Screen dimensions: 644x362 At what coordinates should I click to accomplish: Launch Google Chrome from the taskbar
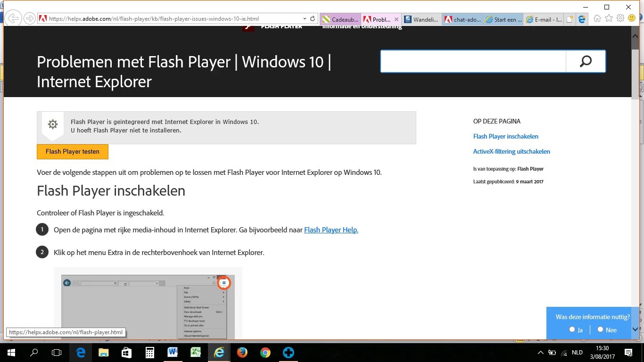click(265, 353)
